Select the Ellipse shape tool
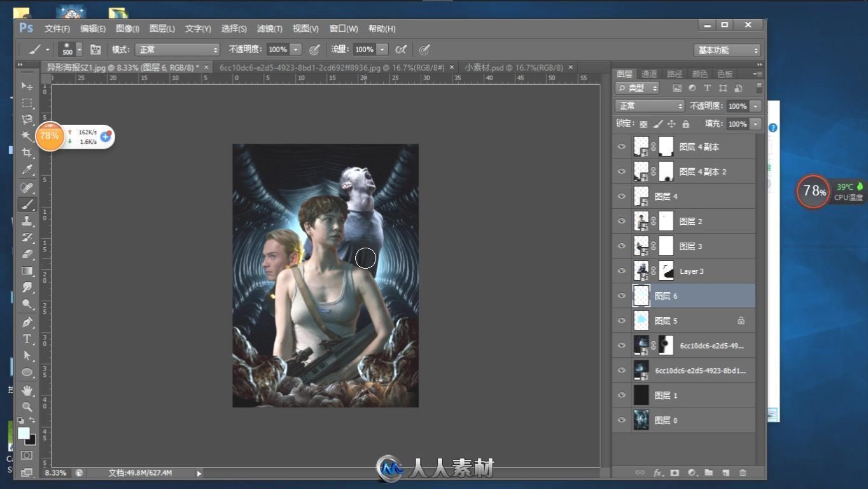This screenshot has width=868, height=489. (x=27, y=372)
